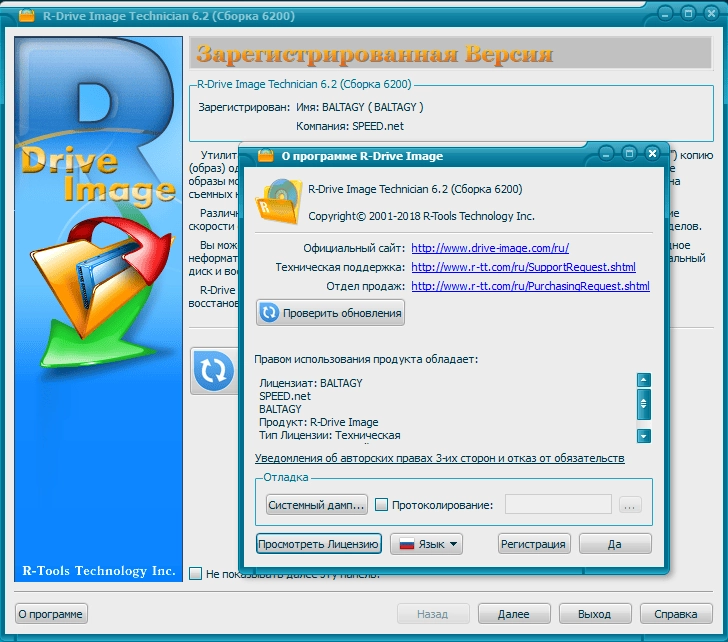
Task: Click the Copyright 2001-2018 R-Tools text
Action: (421, 216)
